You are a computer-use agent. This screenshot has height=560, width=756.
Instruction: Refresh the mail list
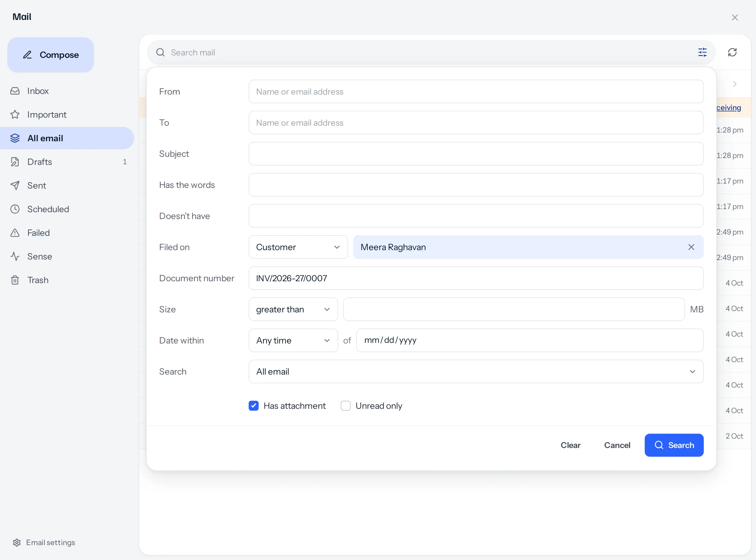tap(732, 52)
